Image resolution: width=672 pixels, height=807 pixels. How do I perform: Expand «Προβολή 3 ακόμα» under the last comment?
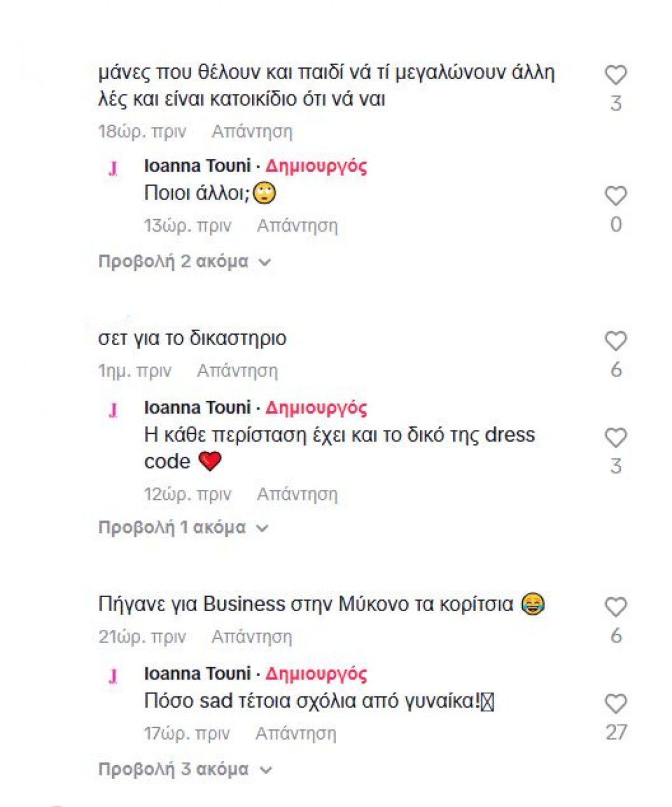coord(174,769)
